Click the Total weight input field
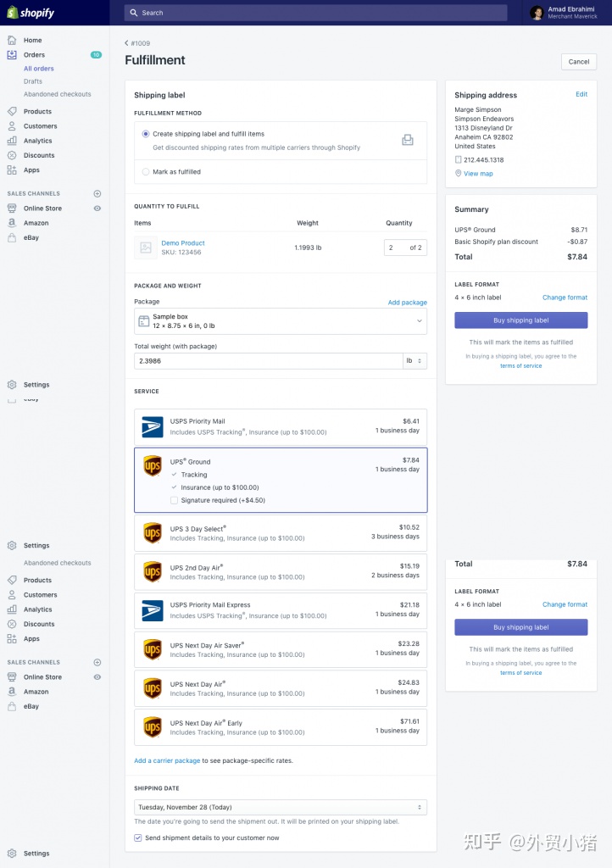Screen dimensions: 612x868 click(x=267, y=360)
